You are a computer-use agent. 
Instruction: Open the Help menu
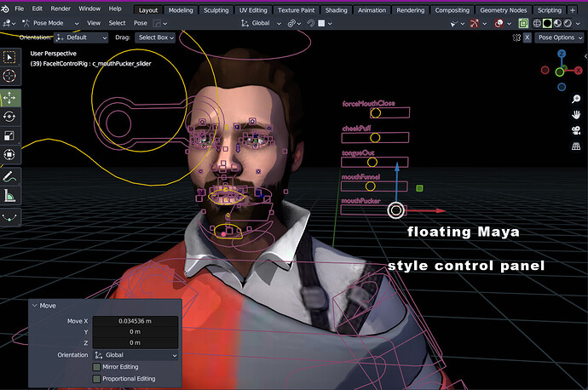click(x=115, y=9)
